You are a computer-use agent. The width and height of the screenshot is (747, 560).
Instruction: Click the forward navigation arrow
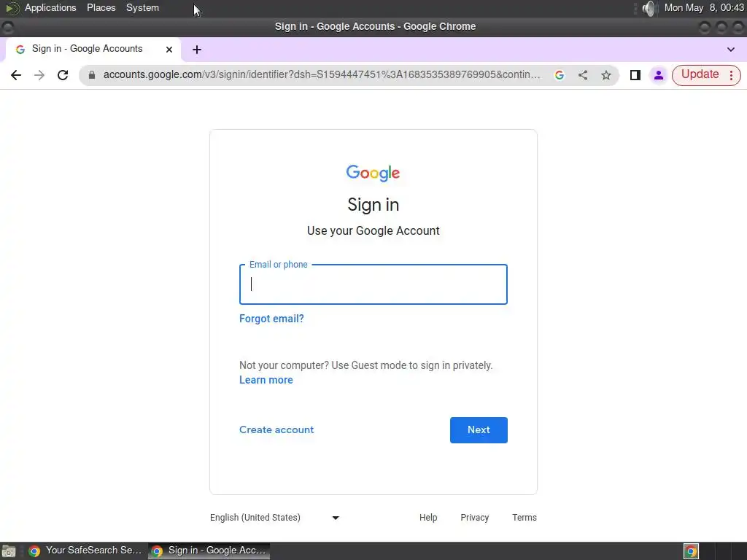(39, 75)
